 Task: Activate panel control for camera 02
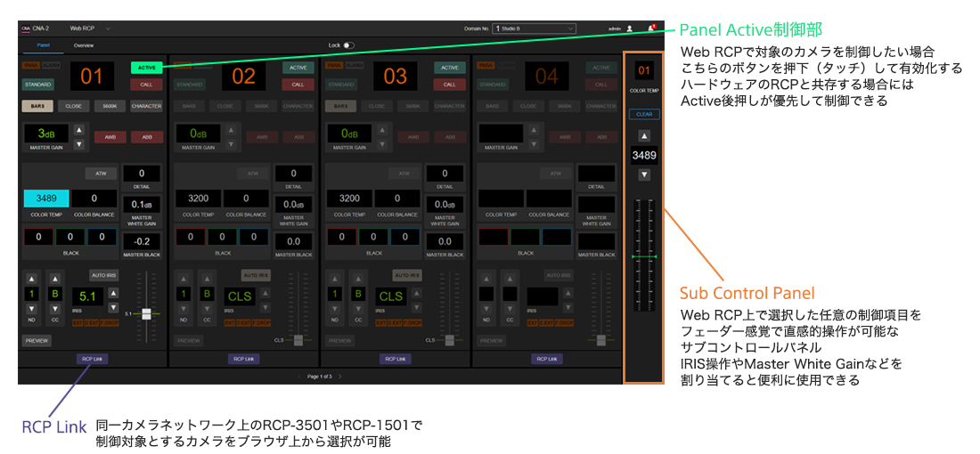point(298,68)
